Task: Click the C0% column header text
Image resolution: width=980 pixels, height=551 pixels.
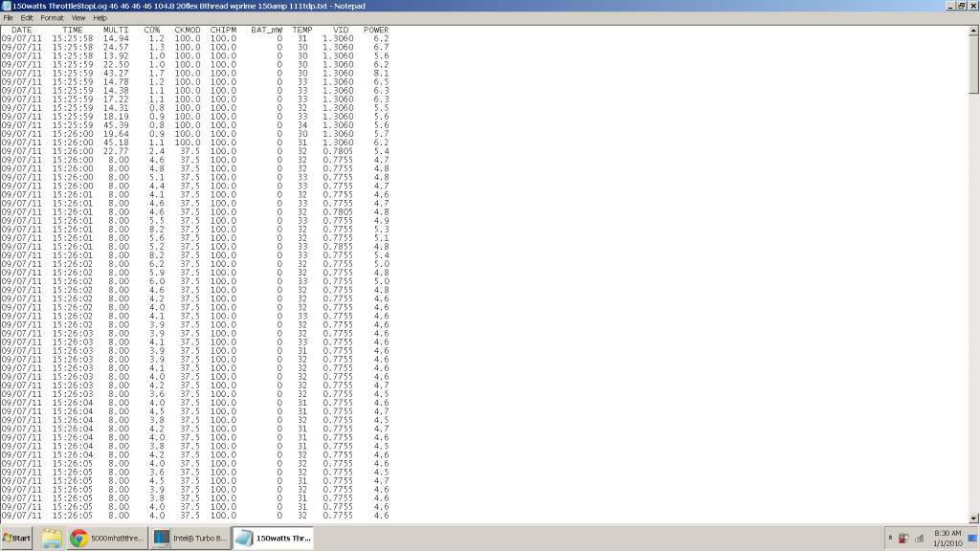Action: click(x=152, y=30)
